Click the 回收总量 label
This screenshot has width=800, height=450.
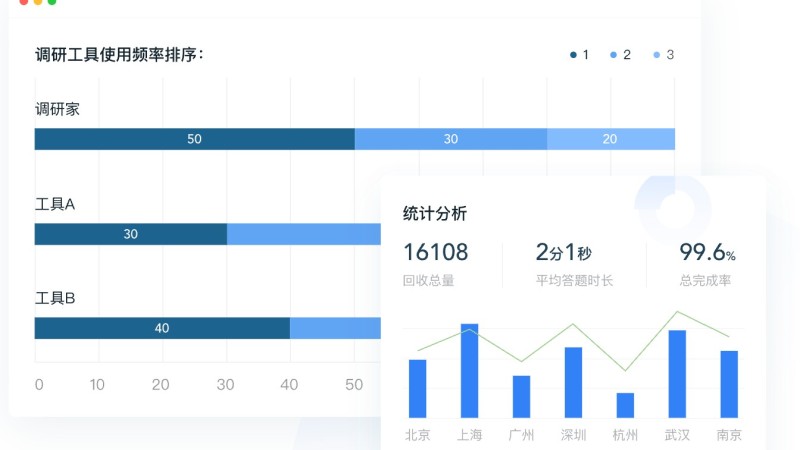point(429,281)
